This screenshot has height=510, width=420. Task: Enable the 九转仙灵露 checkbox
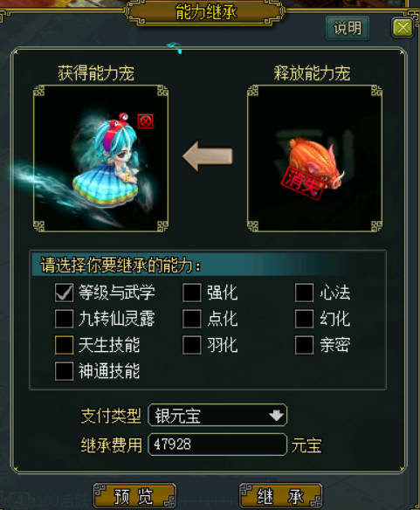(x=64, y=319)
